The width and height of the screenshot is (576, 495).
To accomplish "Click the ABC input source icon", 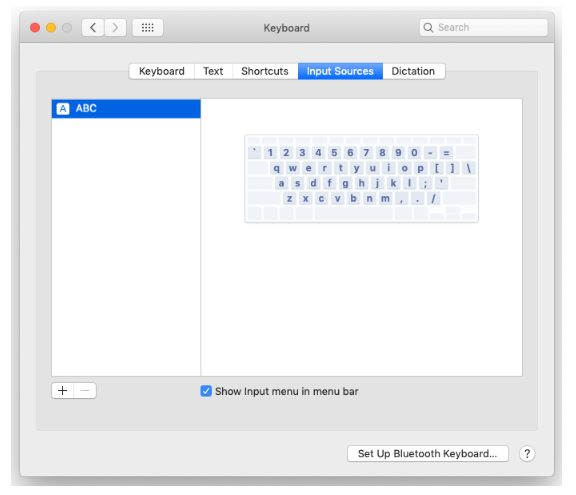I will (x=63, y=109).
